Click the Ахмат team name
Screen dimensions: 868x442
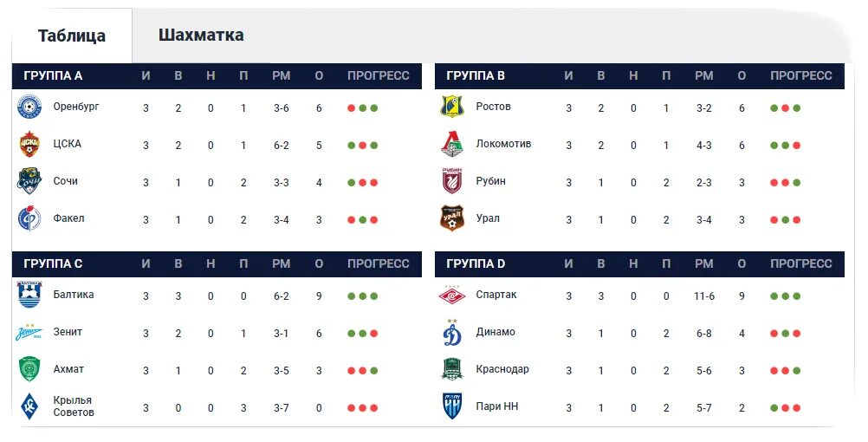point(68,369)
